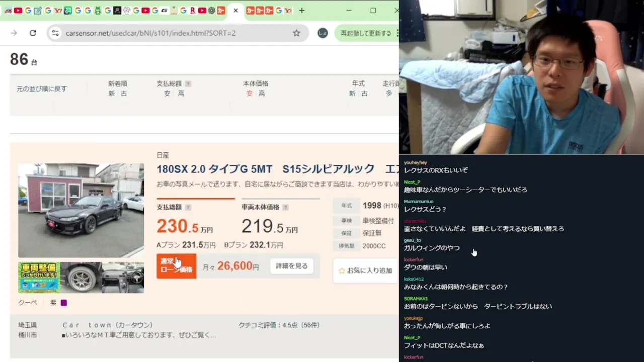Open the wheel close-up thumbnail
Image resolution: width=644 pixels, height=362 pixels.
point(81,277)
